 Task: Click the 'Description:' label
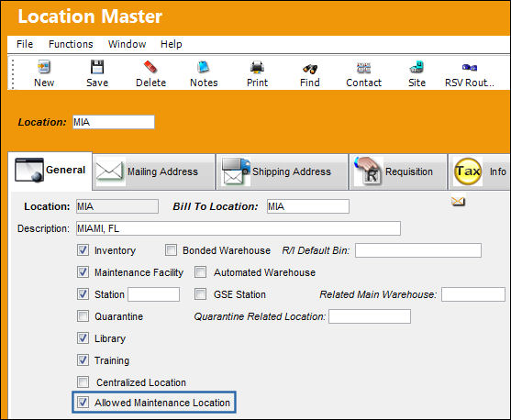pyautogui.click(x=43, y=228)
